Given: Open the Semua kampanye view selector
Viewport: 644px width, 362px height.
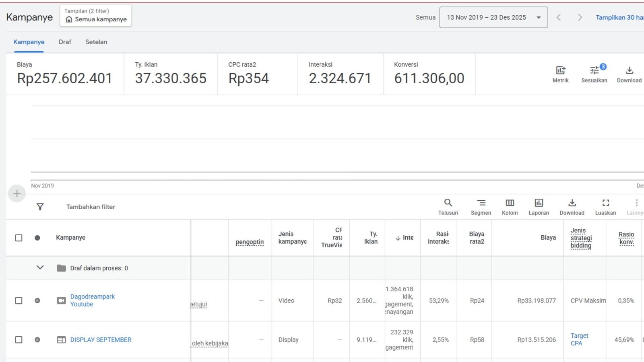Looking at the screenshot, I should [x=96, y=16].
